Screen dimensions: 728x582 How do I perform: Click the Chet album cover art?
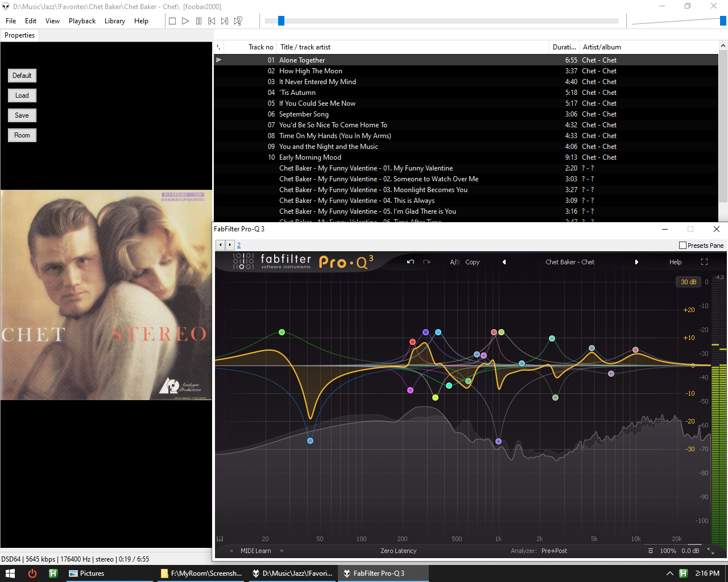coord(106,295)
